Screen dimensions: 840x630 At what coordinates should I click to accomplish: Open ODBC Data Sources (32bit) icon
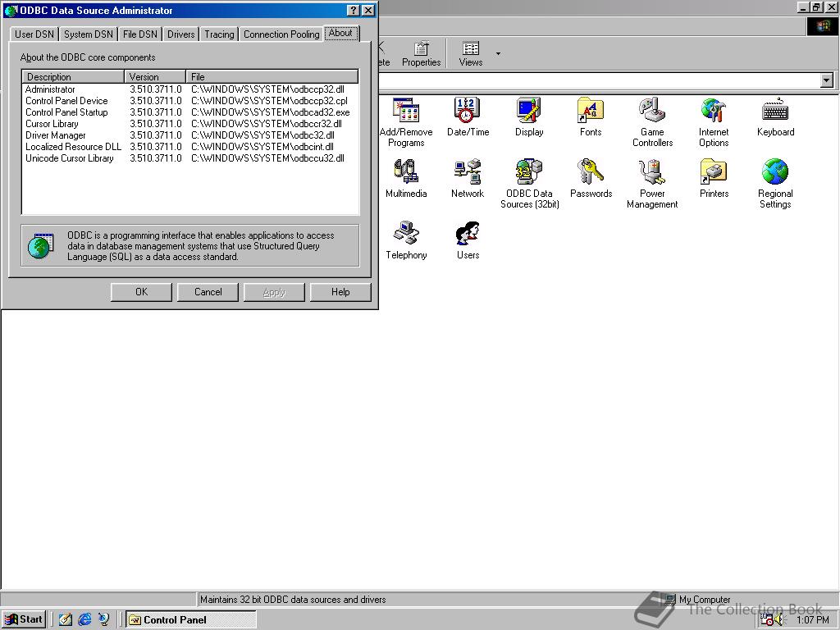pos(529,183)
